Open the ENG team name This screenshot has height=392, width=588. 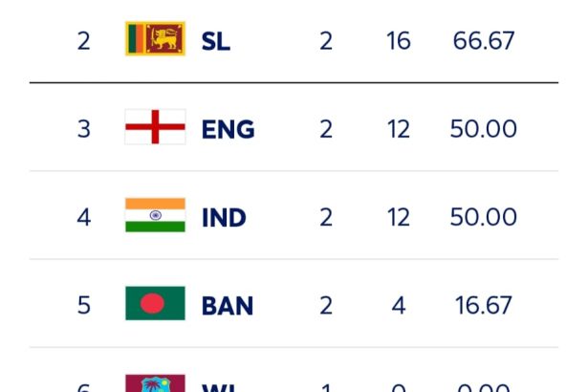click(228, 129)
